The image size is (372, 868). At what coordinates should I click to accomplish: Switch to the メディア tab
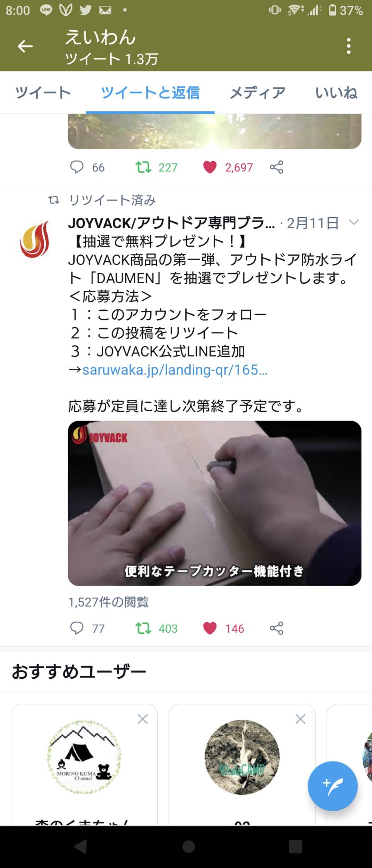(257, 92)
